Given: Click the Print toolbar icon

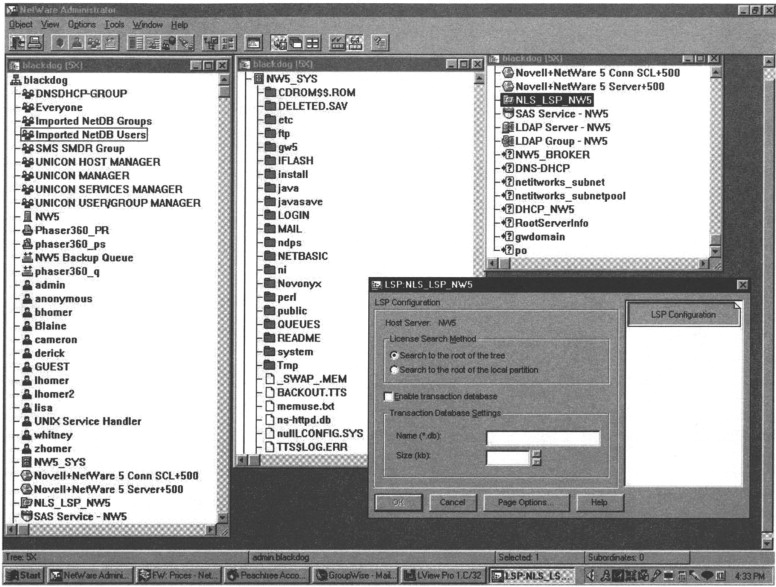Looking at the screenshot, I should click(x=35, y=43).
